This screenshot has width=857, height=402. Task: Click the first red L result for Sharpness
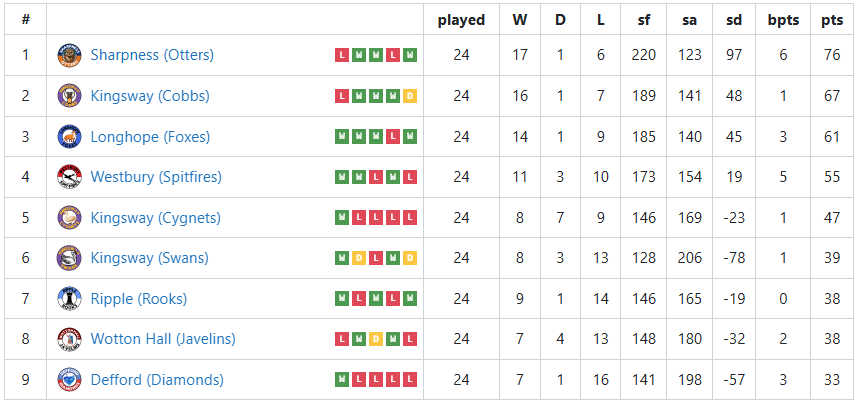pyautogui.click(x=342, y=55)
